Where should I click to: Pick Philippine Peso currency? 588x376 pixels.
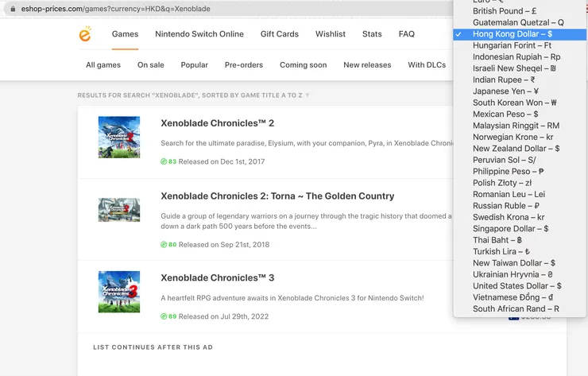[x=520, y=172]
